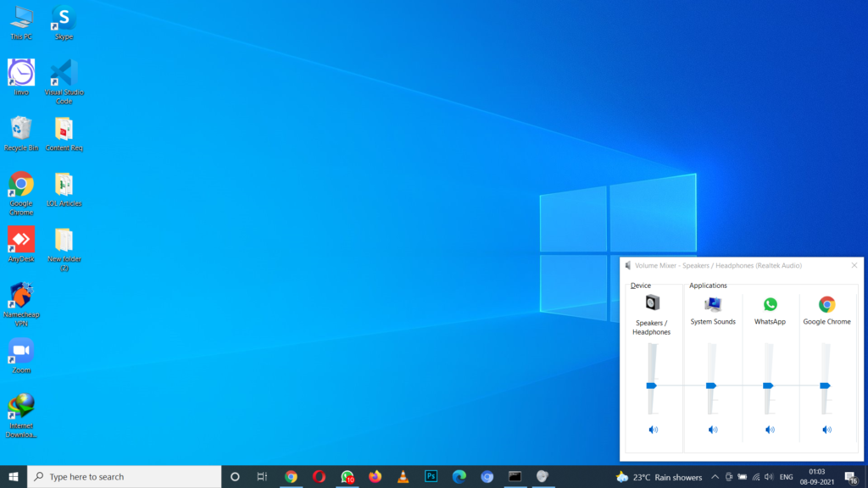
Task: Open Photoshop from the taskbar
Action: point(431,476)
